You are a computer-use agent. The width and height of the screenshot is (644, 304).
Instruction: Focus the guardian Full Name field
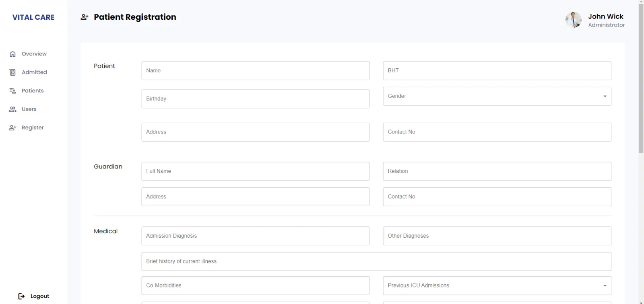(x=256, y=171)
